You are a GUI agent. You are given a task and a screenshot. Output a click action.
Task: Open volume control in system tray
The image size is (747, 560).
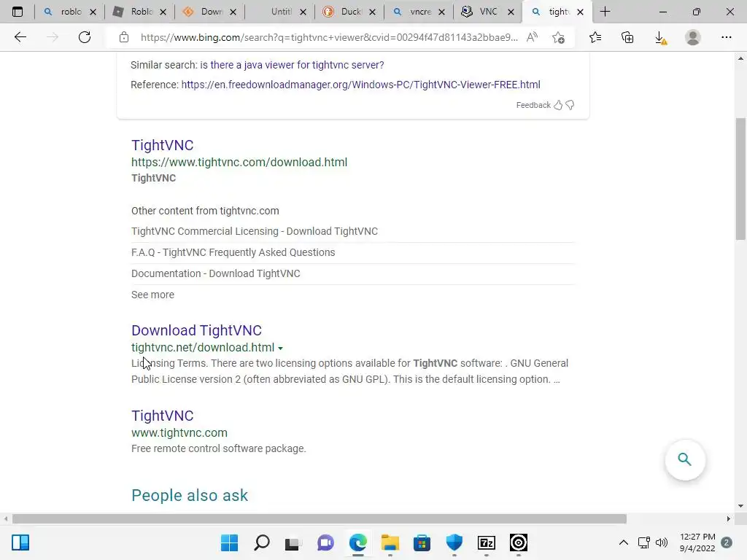(662, 542)
